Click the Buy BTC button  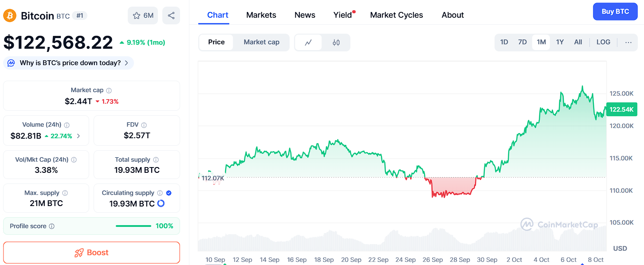(615, 12)
